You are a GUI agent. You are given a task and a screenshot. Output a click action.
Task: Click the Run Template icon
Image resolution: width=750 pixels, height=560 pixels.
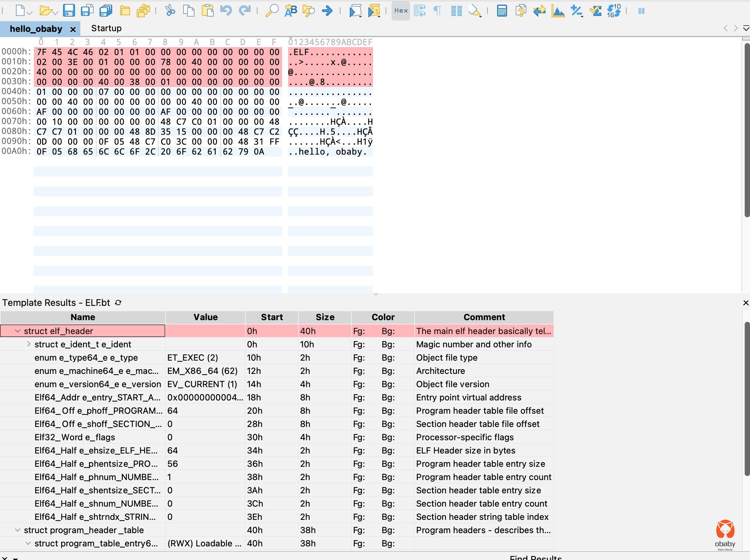tap(374, 11)
